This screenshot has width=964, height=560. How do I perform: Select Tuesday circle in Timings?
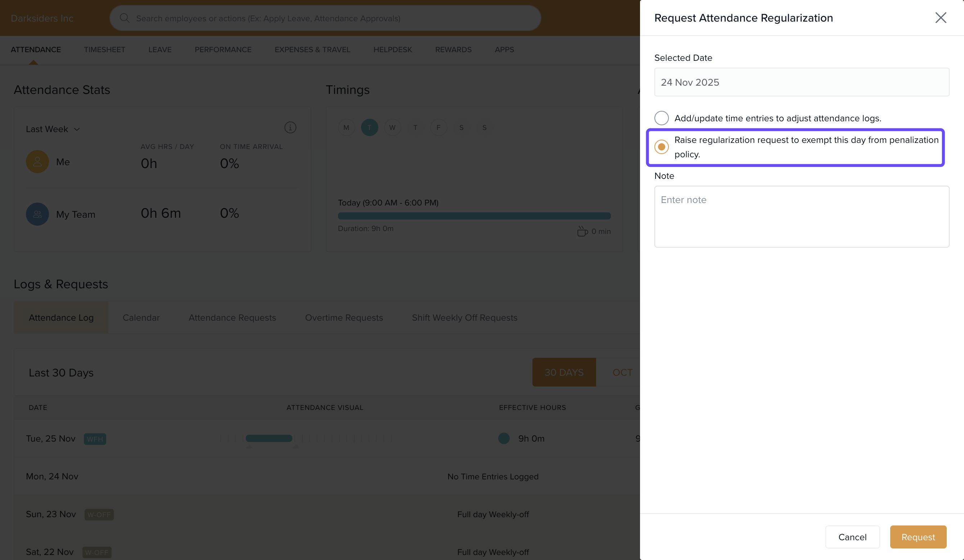pos(369,127)
